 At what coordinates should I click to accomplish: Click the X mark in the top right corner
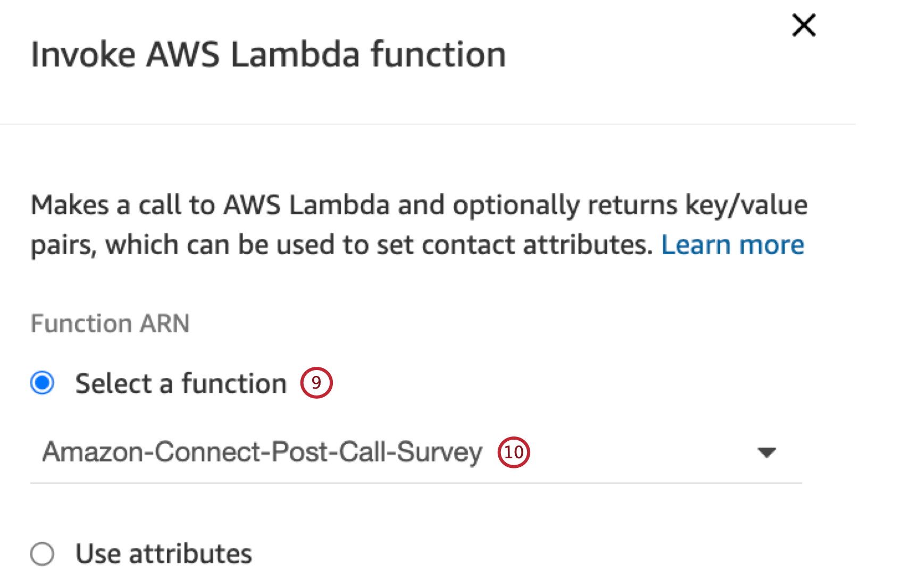click(x=803, y=25)
